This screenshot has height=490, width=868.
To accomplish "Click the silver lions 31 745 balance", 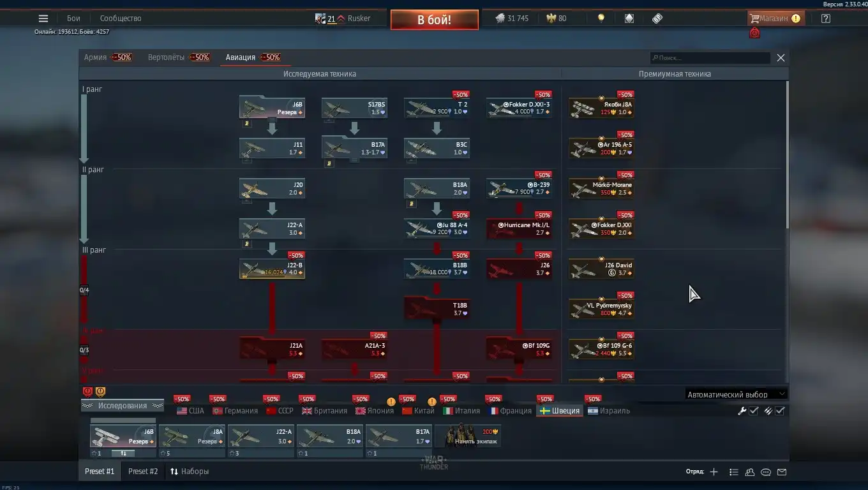I will 512,19.
